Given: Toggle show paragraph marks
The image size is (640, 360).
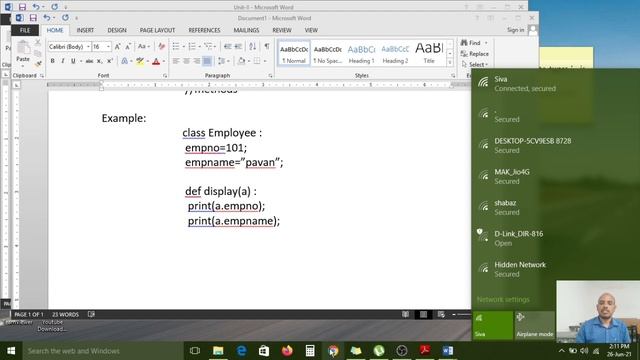Looking at the screenshot, I should point(267,46).
